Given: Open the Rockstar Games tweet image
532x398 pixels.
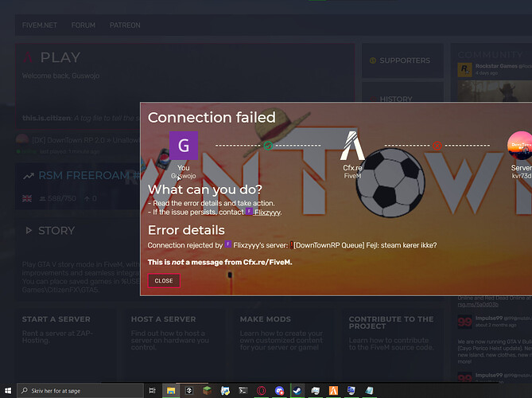Looking at the screenshot, I should point(495,91).
